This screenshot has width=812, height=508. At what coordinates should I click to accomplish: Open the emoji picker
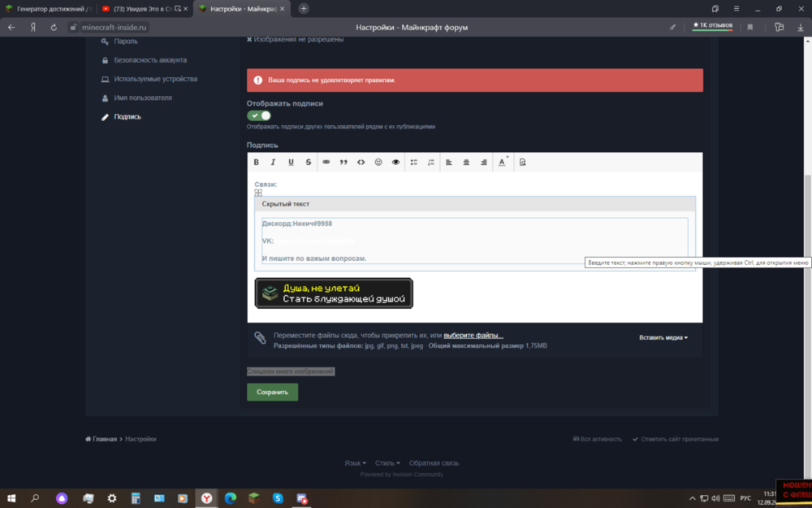(378, 163)
